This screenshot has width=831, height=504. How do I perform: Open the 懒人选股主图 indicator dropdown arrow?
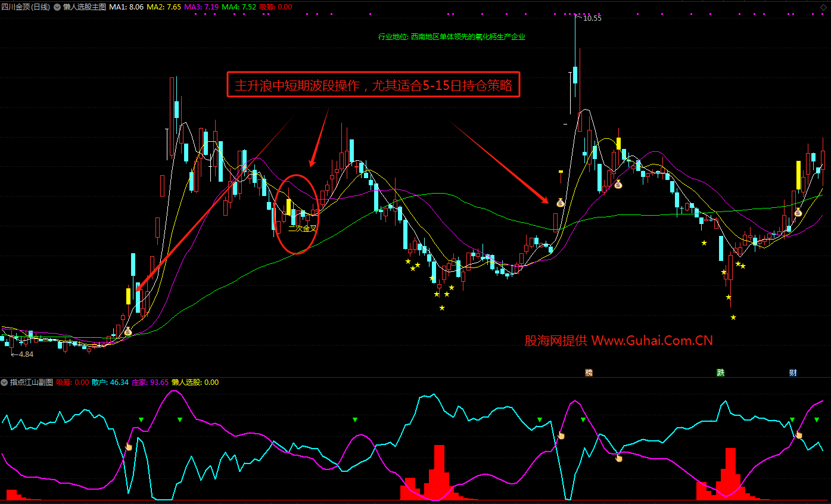57,7
